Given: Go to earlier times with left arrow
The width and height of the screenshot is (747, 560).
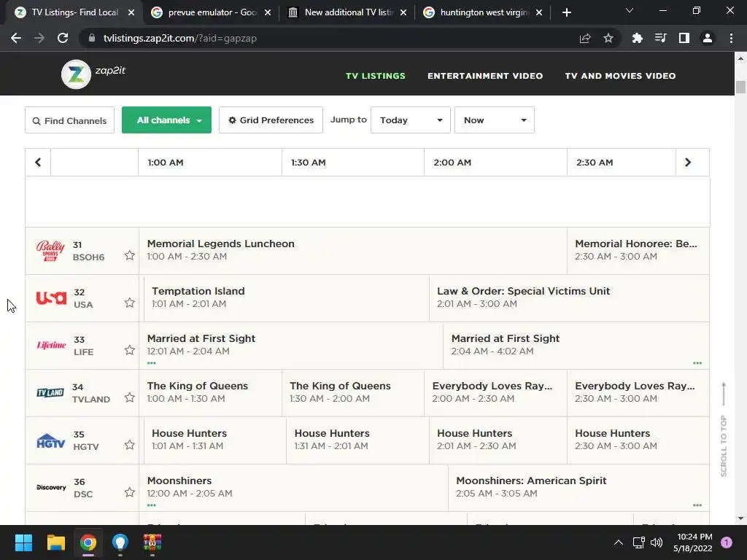Looking at the screenshot, I should pyautogui.click(x=38, y=163).
